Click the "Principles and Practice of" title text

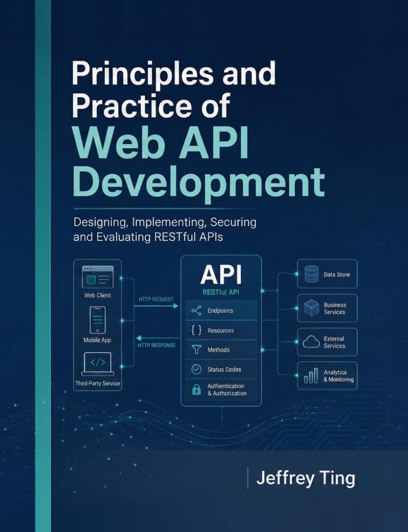174,89
